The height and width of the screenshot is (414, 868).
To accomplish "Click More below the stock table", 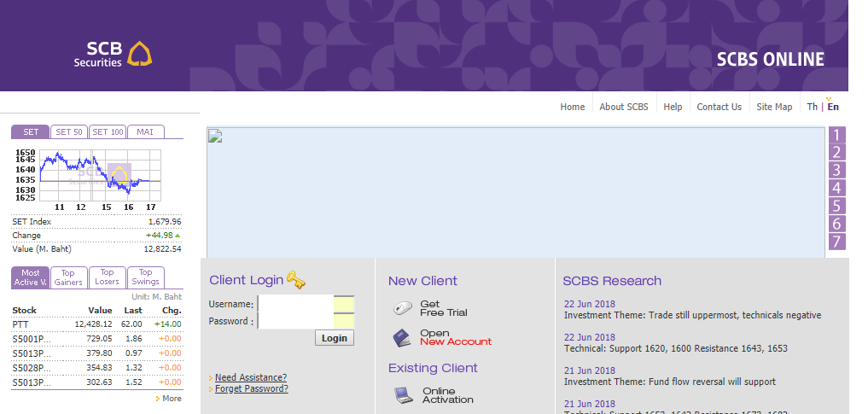I will point(172,399).
